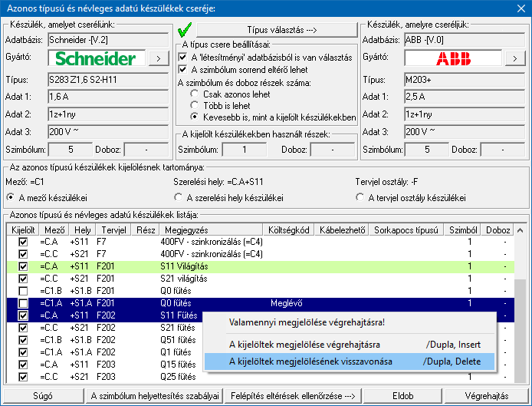Choose 'A kijelöltek megjelölése végrehajtásra' menu item
This screenshot has width=532, height=406.
[x=350, y=345]
